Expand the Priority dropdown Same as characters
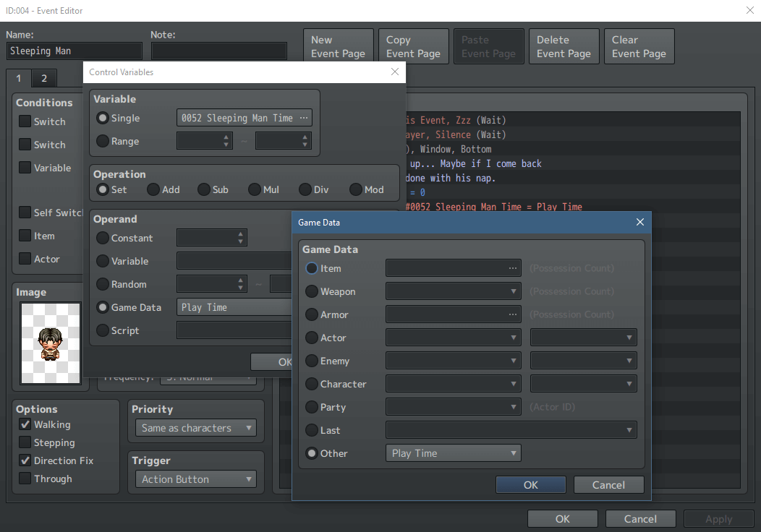The image size is (761, 532). (x=195, y=427)
